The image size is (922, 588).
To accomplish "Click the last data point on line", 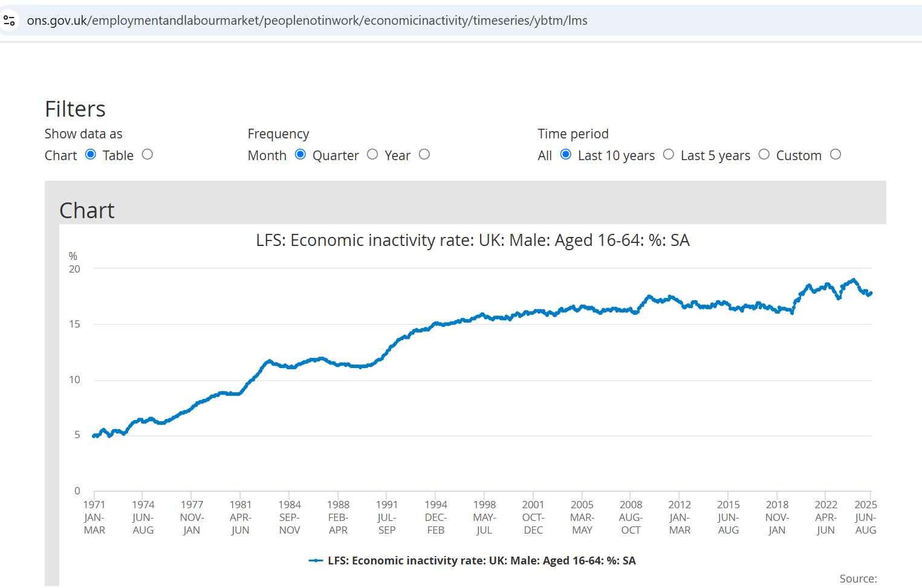I will (870, 293).
